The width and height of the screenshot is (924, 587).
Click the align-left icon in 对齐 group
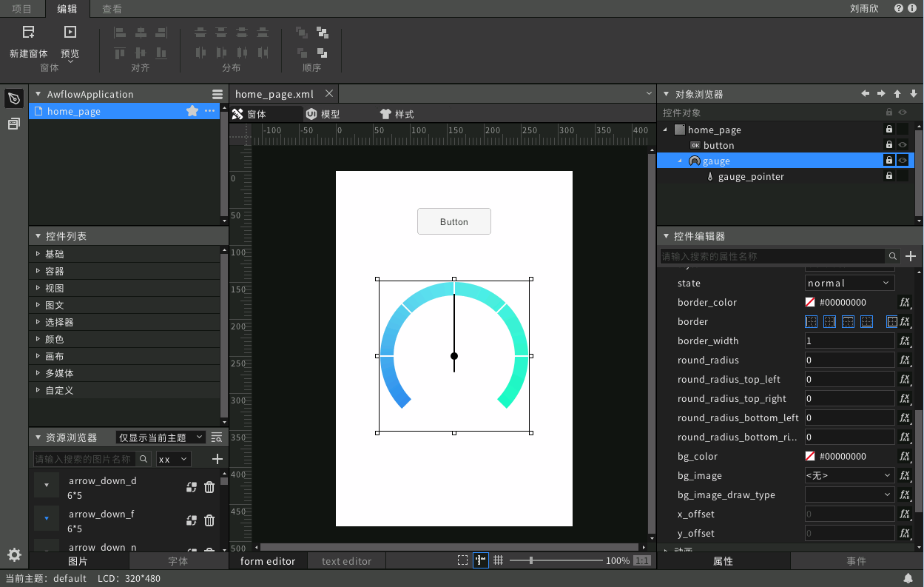[119, 32]
